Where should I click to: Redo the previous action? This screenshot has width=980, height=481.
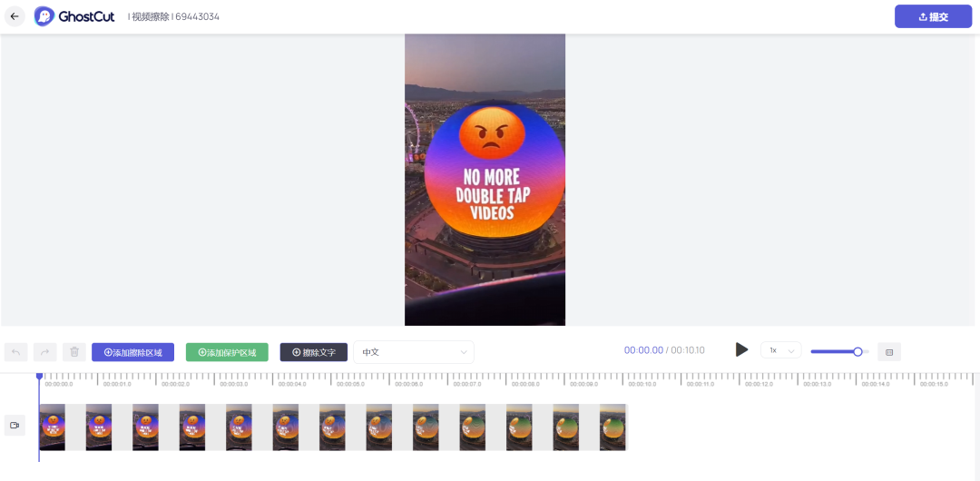pos(45,352)
